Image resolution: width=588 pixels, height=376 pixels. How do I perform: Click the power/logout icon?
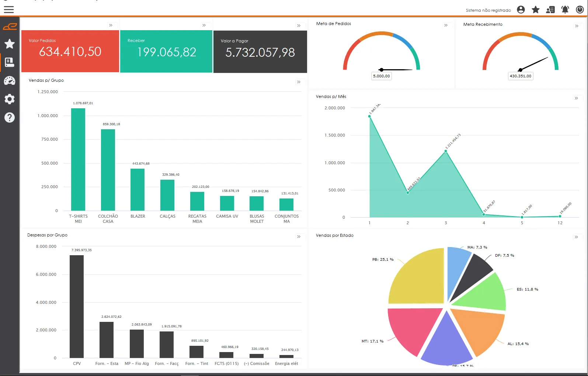pos(580,10)
